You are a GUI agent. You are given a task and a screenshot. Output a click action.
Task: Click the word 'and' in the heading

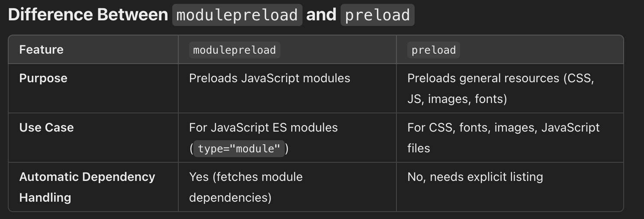[x=321, y=15]
